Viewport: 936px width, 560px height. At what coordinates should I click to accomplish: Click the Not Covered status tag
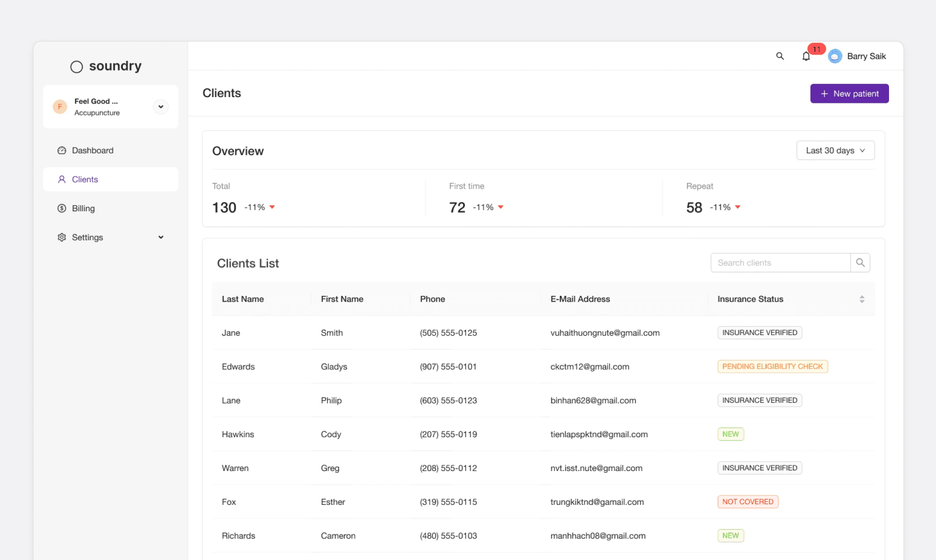tap(748, 502)
